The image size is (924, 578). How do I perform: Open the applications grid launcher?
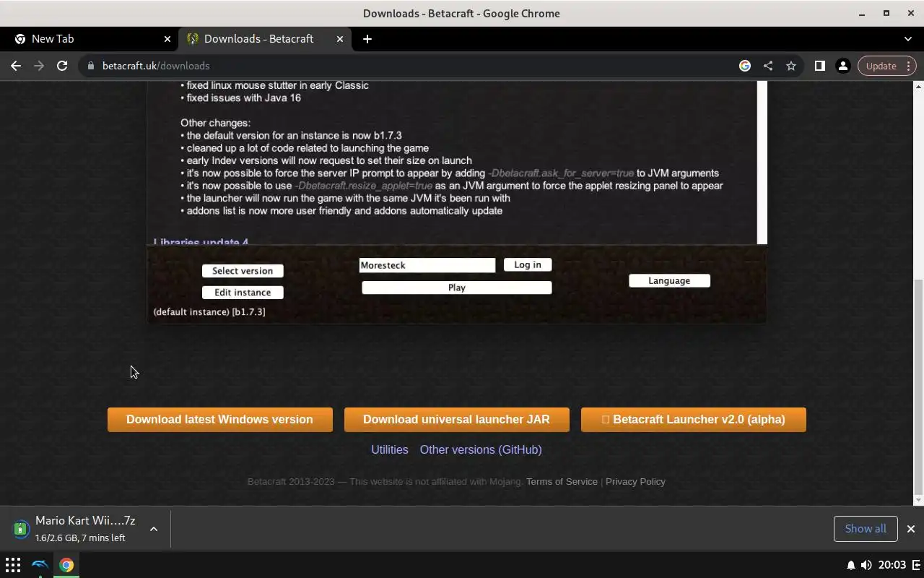[13, 565]
